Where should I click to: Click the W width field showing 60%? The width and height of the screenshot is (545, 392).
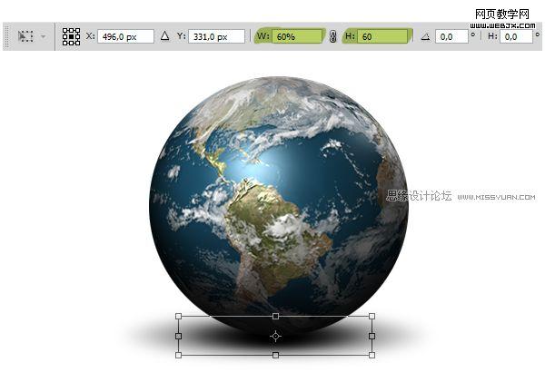click(x=298, y=36)
